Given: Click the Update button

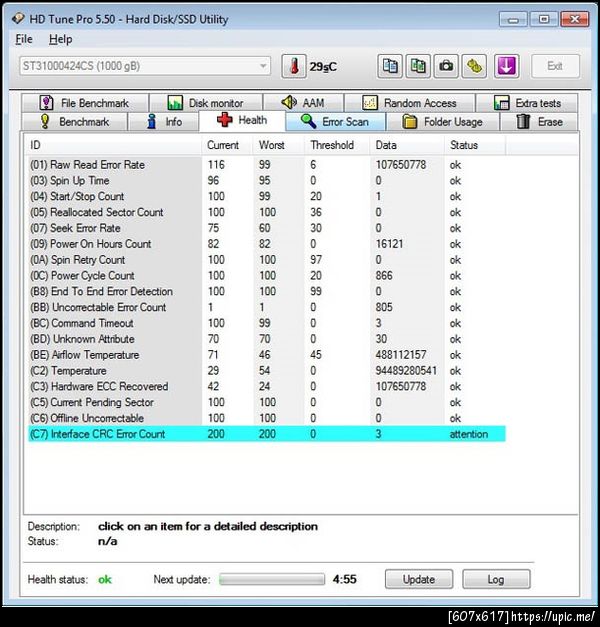Looking at the screenshot, I should [419, 579].
